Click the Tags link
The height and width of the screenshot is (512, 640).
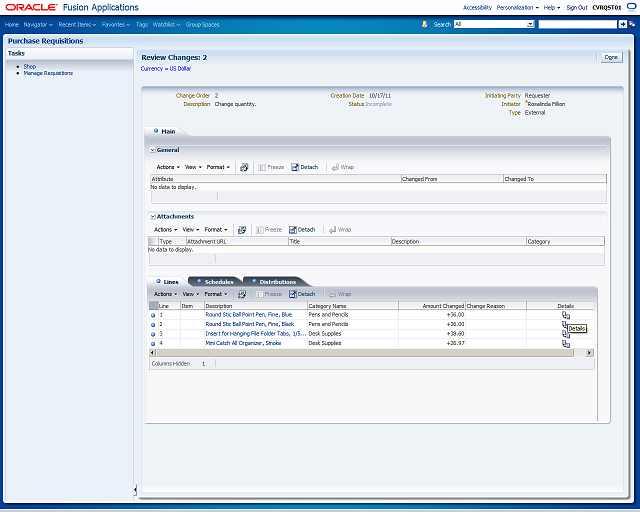[142, 25]
